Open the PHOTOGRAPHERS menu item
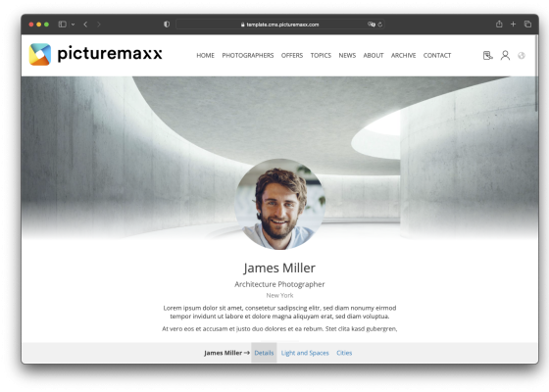This screenshot has width=549, height=392. pyautogui.click(x=248, y=55)
